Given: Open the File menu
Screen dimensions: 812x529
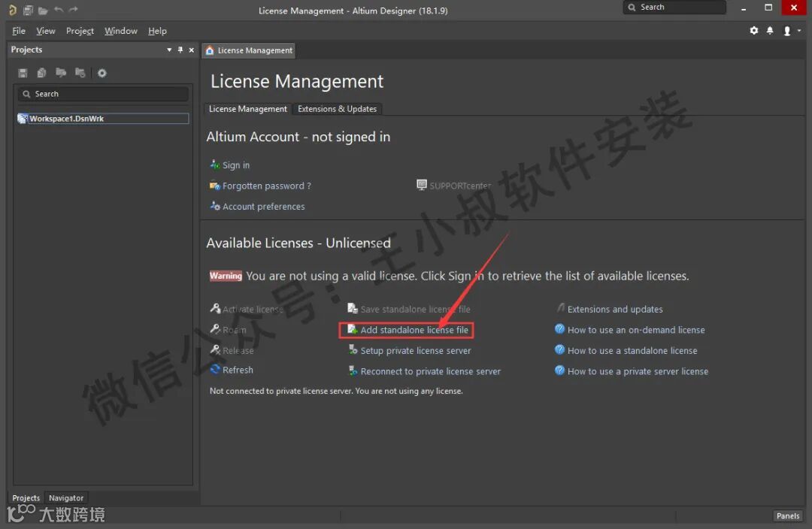Looking at the screenshot, I should click(x=19, y=31).
